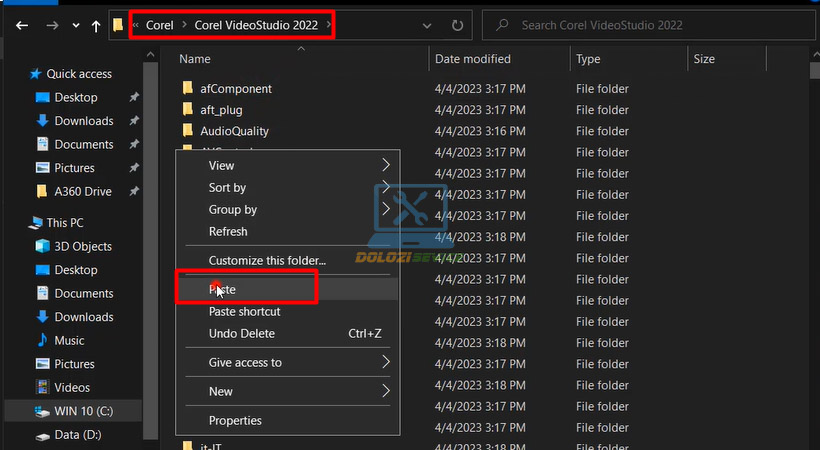Choose Paste from the context menu

288,289
